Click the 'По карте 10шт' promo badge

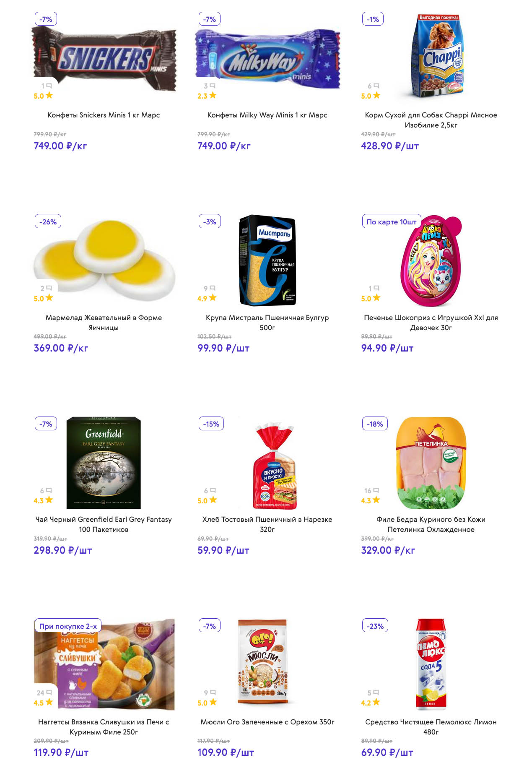tap(391, 221)
